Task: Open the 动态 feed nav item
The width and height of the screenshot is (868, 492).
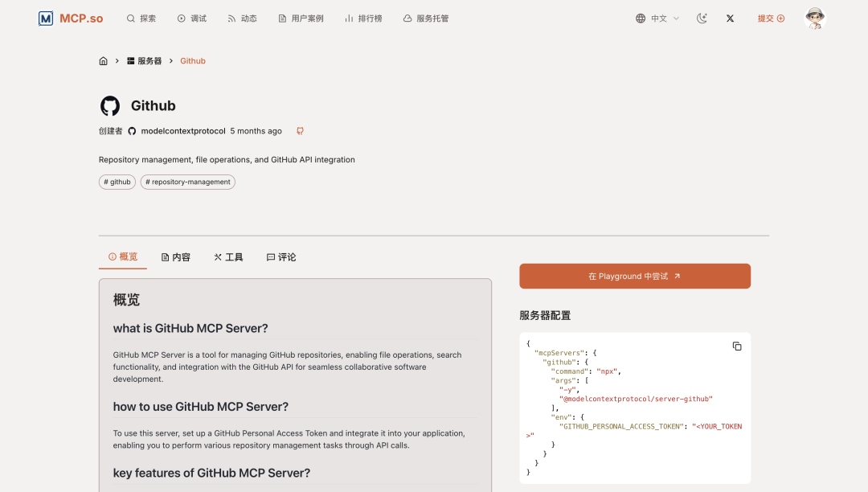Action: [x=242, y=18]
